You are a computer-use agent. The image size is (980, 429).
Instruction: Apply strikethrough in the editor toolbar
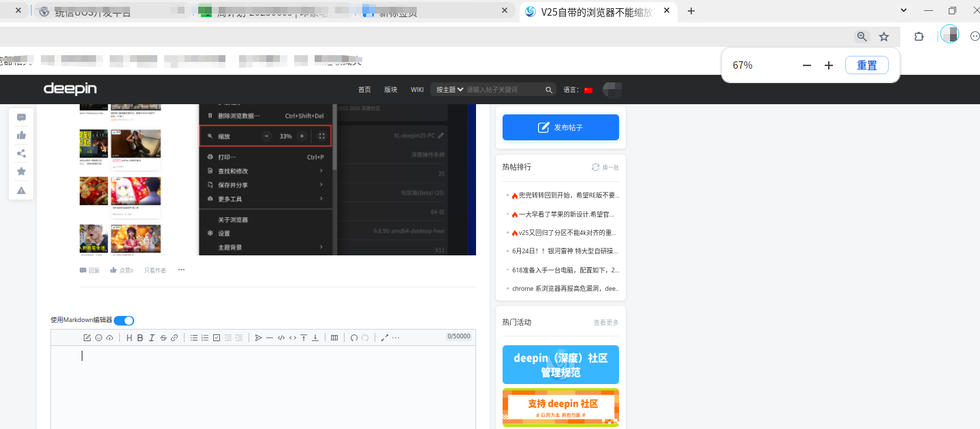pyautogui.click(x=163, y=338)
